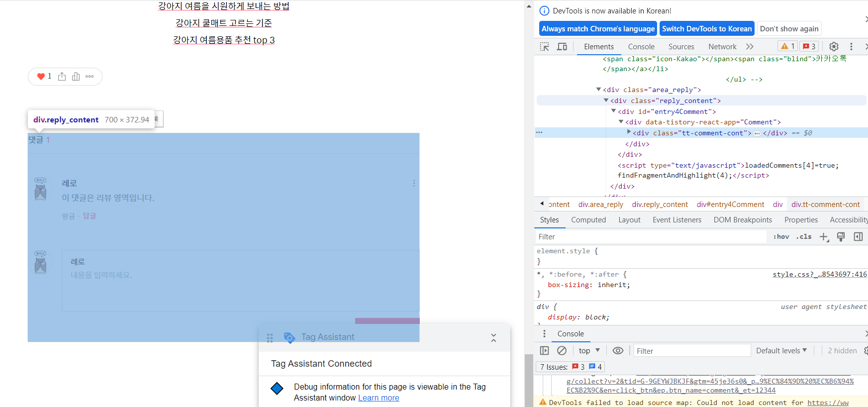Open the more options dots beside chart icon

(x=90, y=77)
